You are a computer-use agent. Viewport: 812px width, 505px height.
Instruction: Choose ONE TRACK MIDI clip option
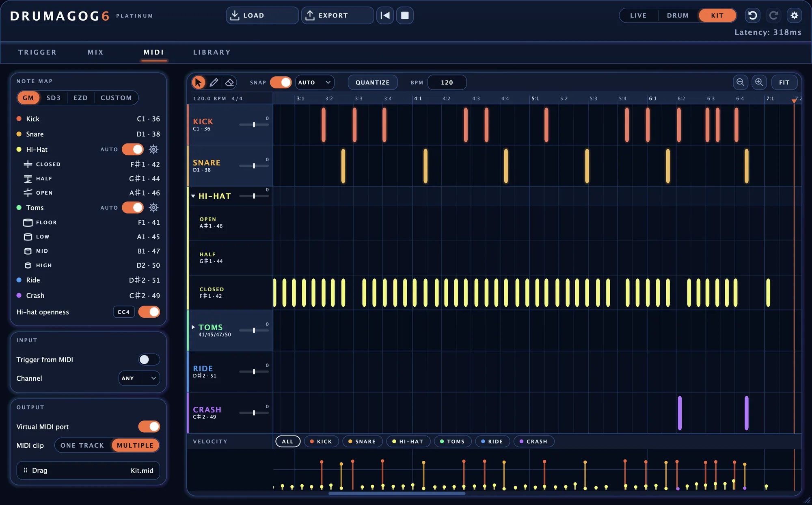click(82, 446)
